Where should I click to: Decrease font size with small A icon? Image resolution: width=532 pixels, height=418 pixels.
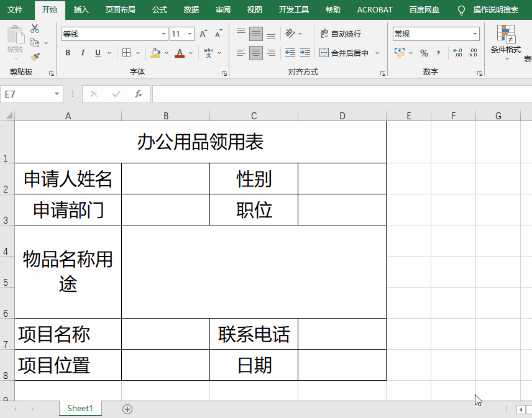point(219,34)
